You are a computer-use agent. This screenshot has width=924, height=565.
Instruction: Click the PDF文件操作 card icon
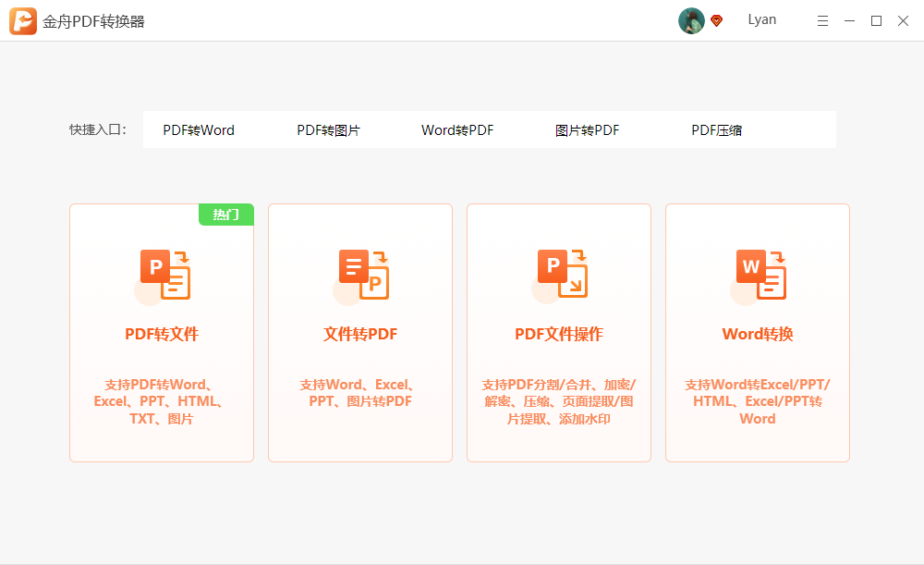click(x=562, y=275)
